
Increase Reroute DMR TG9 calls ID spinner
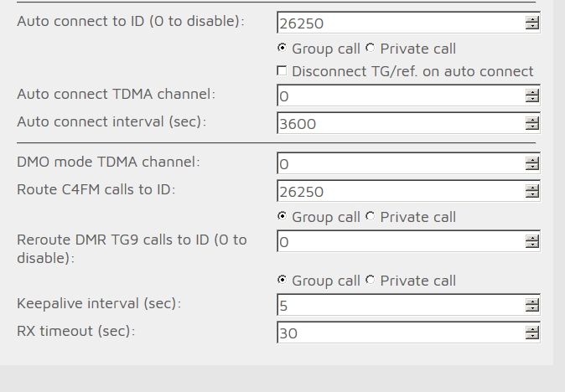[531, 238]
